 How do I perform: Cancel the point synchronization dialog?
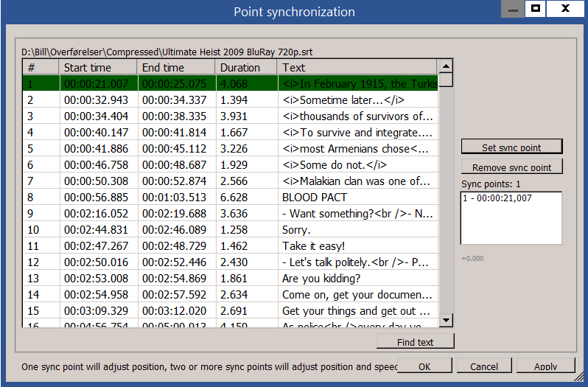484,366
